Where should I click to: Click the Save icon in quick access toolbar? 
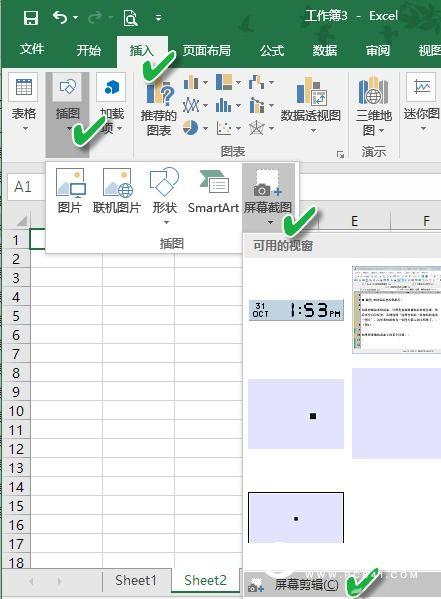coord(31,18)
